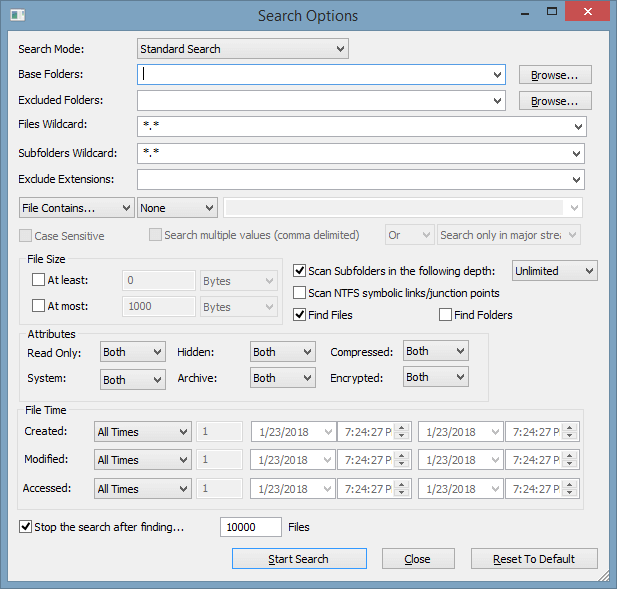The width and height of the screenshot is (617, 589).
Task: Open the Encrypted attribute dropdown
Action: click(x=436, y=377)
